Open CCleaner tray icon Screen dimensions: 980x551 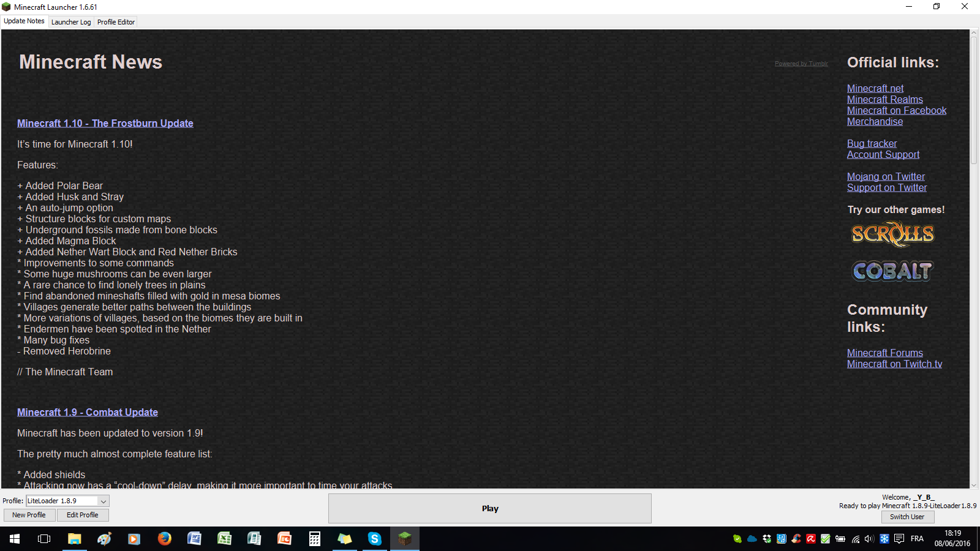coord(796,539)
